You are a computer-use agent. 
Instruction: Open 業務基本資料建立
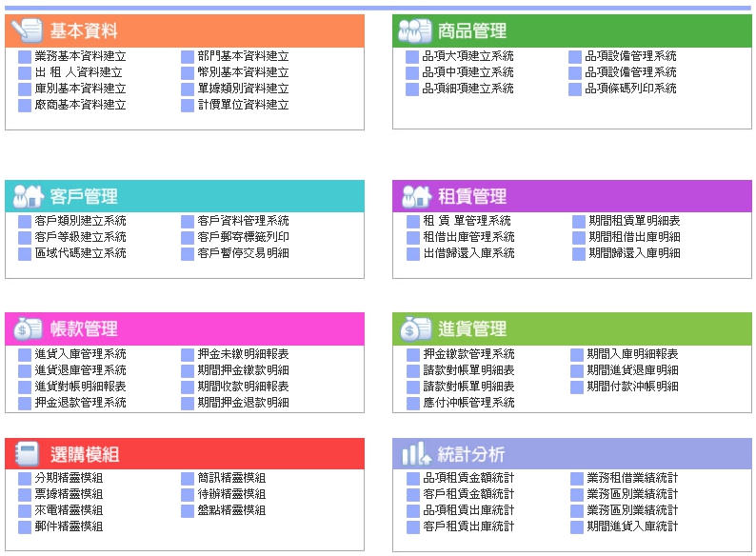pos(80,56)
